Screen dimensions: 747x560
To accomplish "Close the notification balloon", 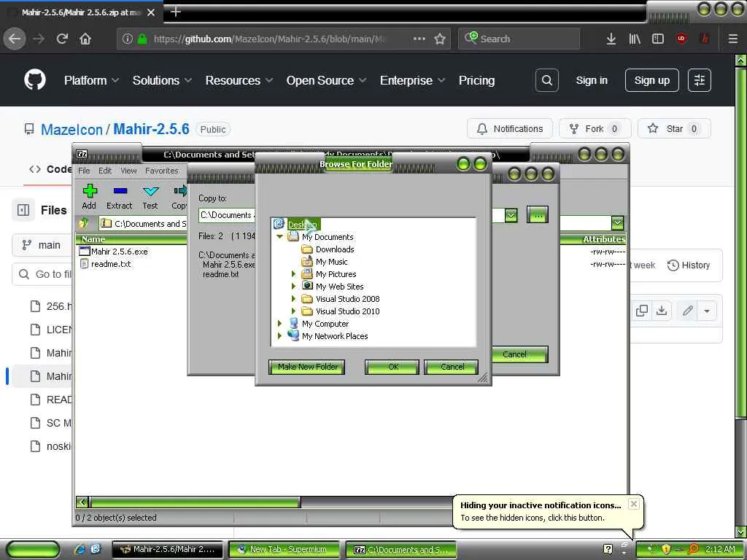I will pos(634,504).
